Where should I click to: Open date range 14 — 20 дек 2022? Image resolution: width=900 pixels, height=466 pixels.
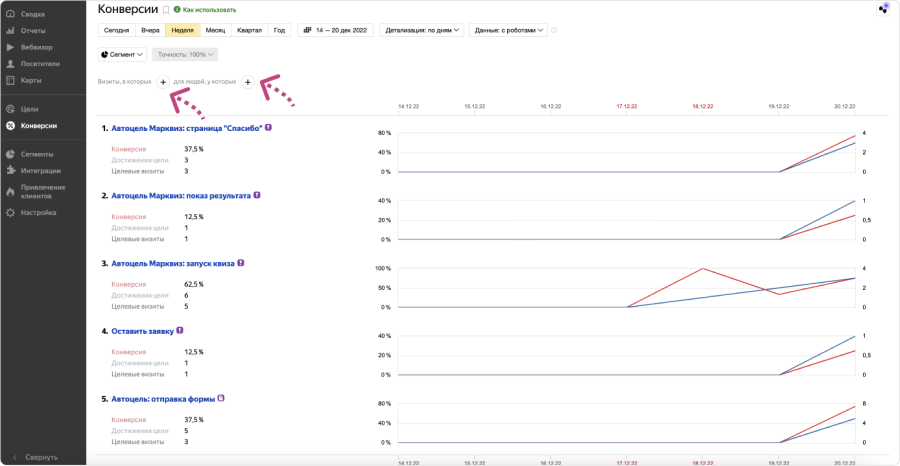click(336, 30)
